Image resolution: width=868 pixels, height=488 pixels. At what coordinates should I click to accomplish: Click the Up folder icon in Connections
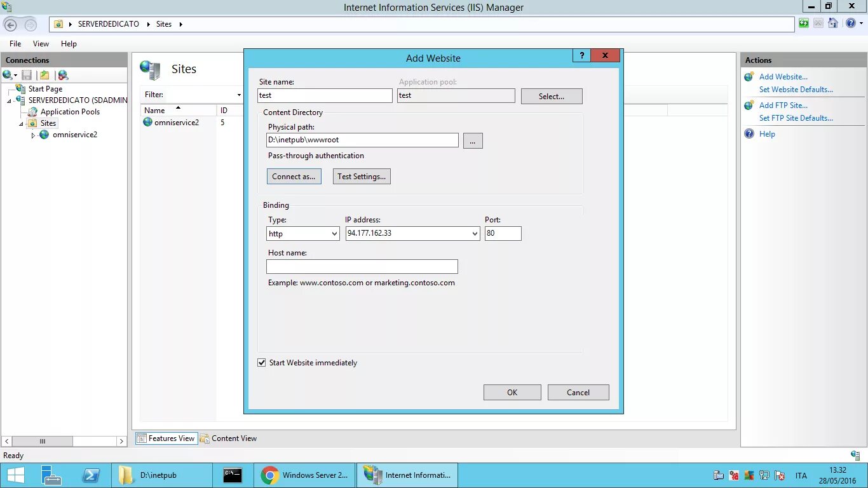44,75
